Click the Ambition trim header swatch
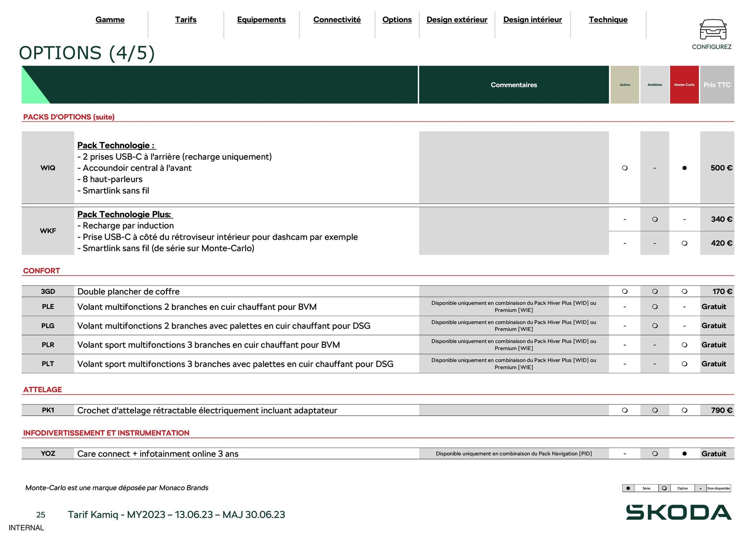This screenshot has height=535, width=756. [654, 85]
